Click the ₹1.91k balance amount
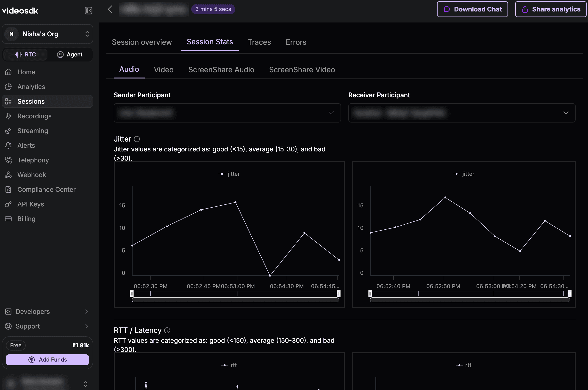Screen dimensions: 588x390 [x=80, y=345]
